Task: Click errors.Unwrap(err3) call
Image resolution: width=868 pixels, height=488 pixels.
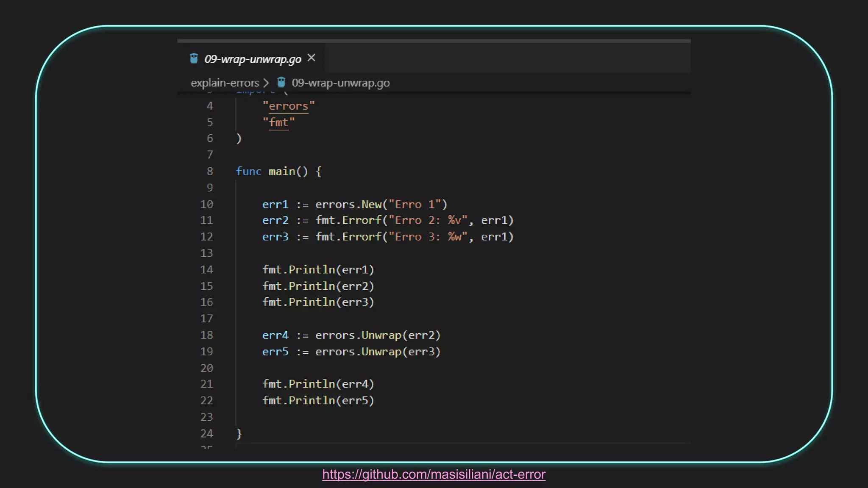Action: [378, 352]
